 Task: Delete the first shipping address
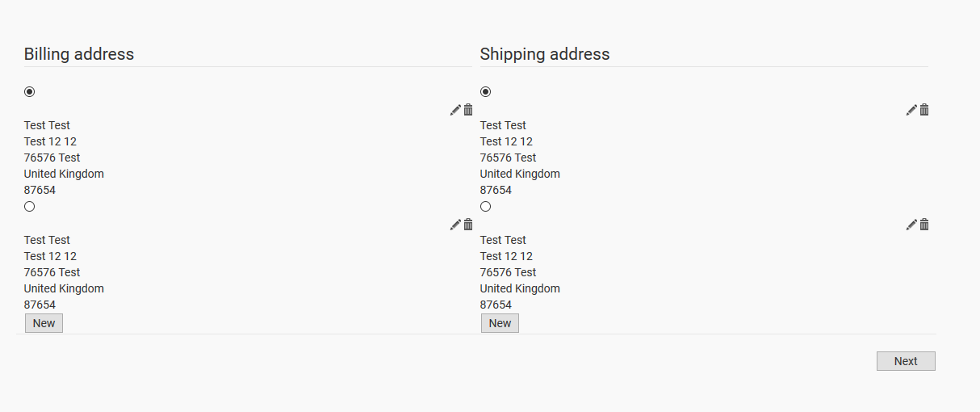pos(924,110)
